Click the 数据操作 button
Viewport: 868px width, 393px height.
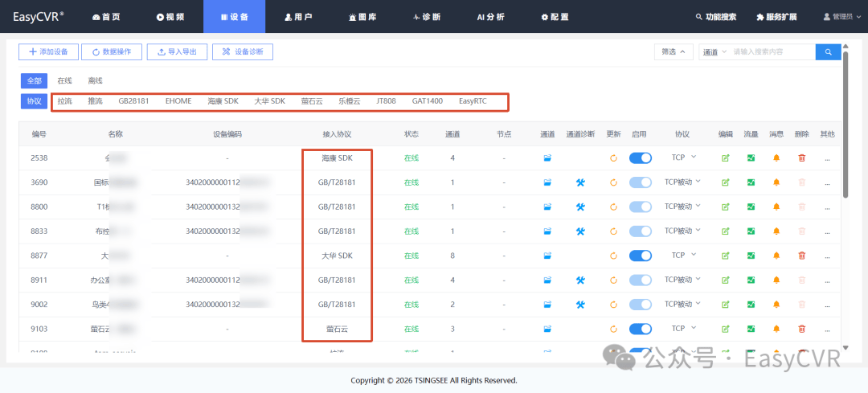tap(112, 52)
